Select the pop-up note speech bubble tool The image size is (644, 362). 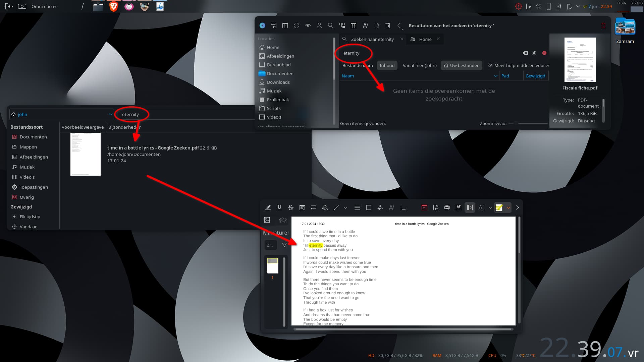tap(314, 207)
